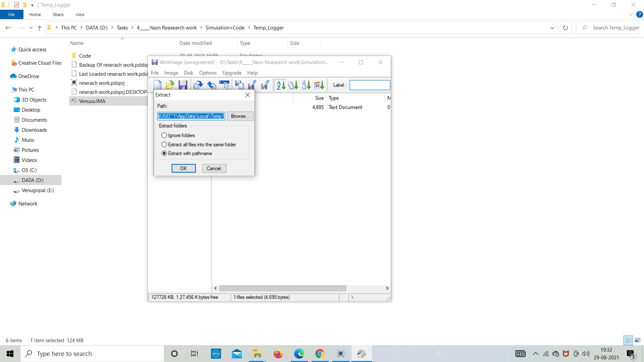644x362 pixels.
Task: Click the WinImage save file icon
Action: click(183, 85)
